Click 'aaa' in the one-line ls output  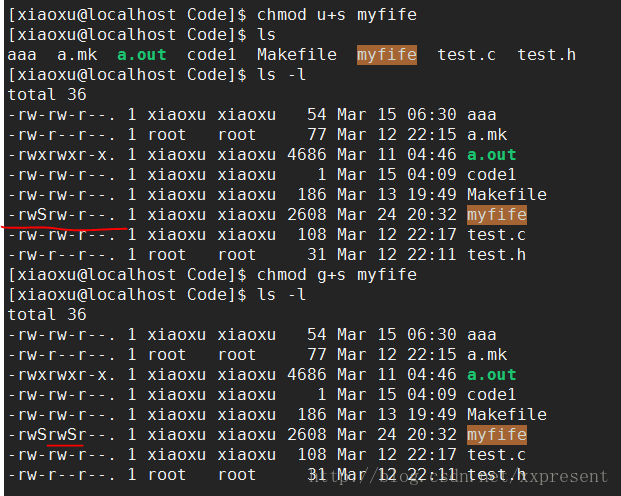[x=22, y=55]
